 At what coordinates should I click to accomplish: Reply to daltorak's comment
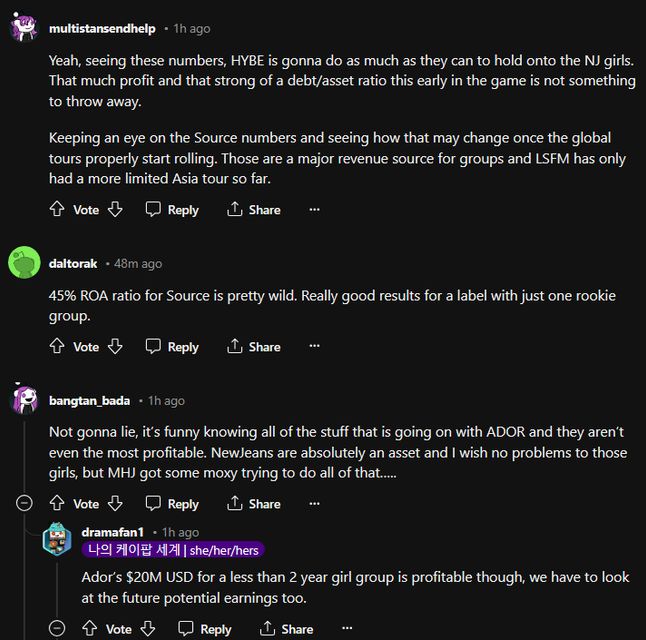point(172,347)
